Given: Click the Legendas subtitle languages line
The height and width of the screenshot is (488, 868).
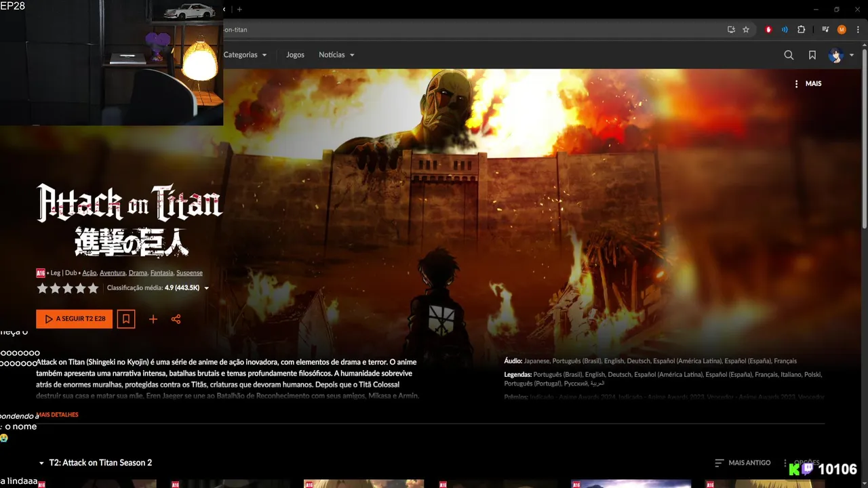Looking at the screenshot, I should tap(662, 379).
